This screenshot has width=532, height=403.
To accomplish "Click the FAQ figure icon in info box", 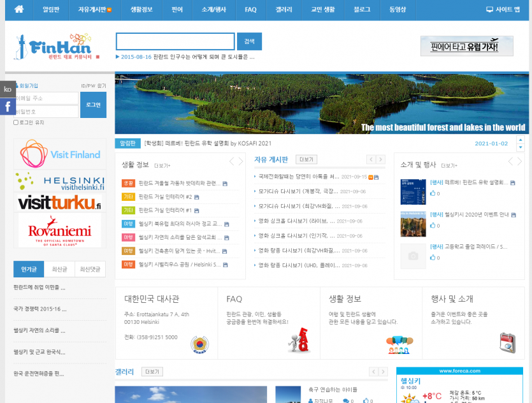I will pos(298,340).
